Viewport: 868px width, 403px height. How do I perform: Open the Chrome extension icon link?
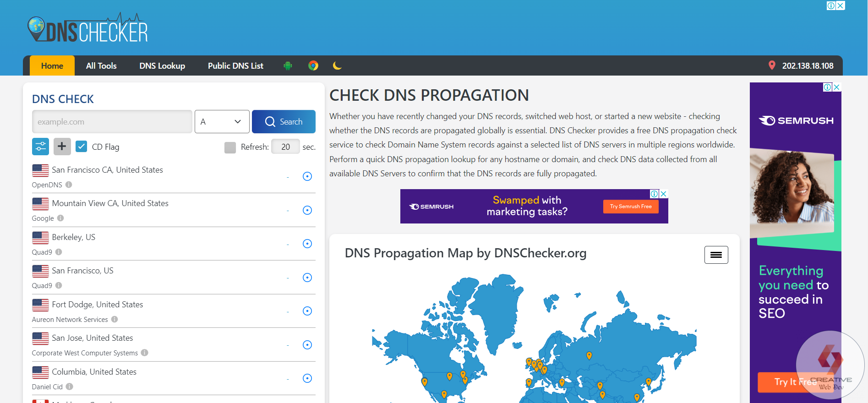coord(313,65)
